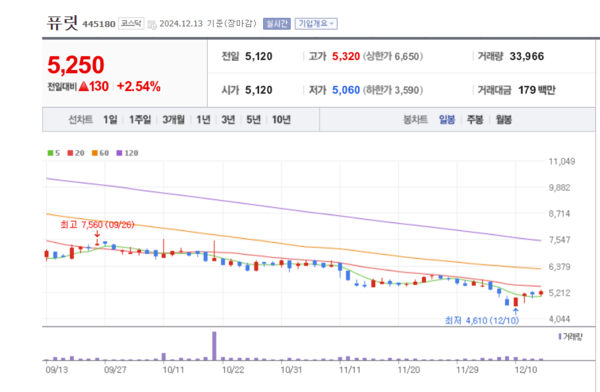Switch to 월봉 monthly candle chart

pos(504,120)
